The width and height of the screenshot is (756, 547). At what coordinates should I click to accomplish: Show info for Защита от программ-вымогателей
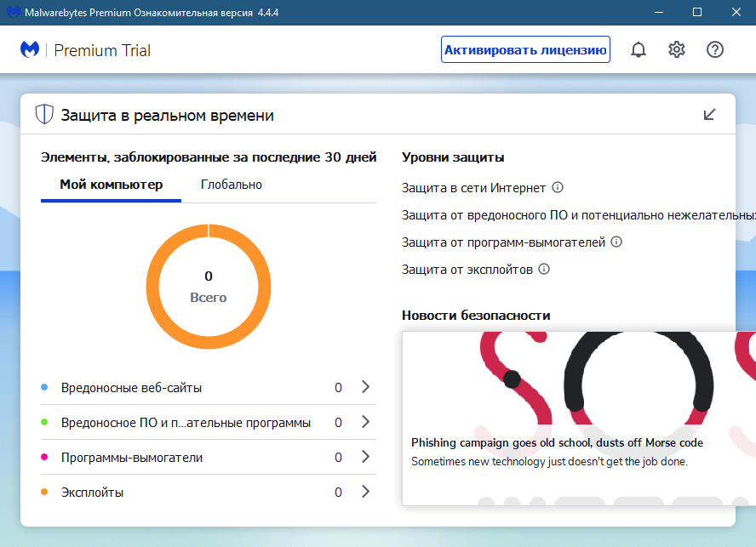[x=616, y=242]
